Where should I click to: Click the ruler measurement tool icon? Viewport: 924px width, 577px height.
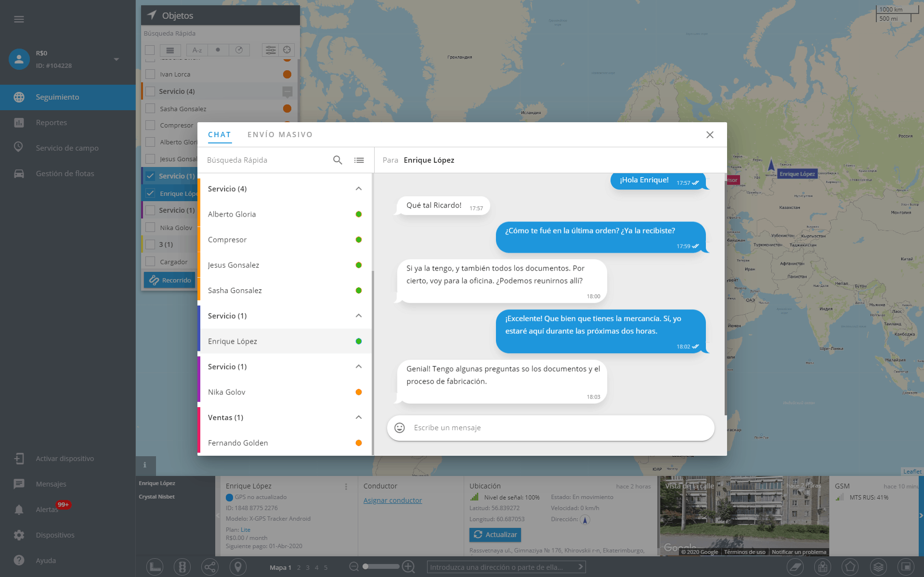pyautogui.click(x=155, y=567)
